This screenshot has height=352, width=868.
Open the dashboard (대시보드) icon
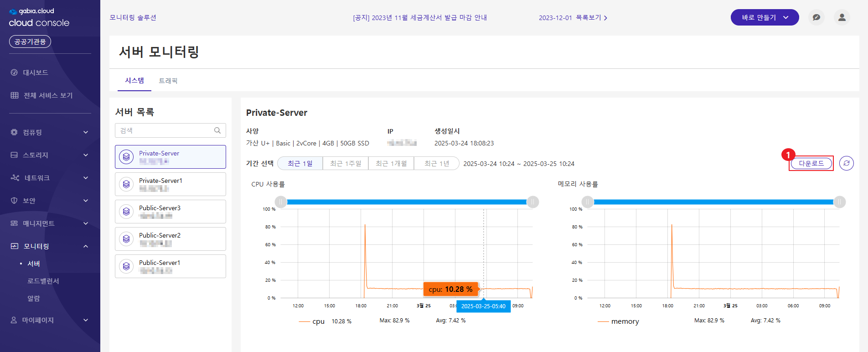pos(14,72)
